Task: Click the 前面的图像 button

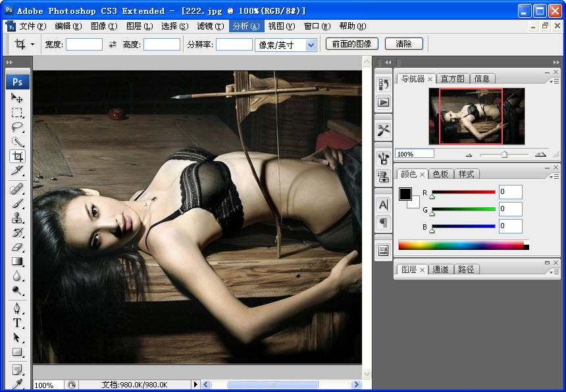Action: point(352,44)
